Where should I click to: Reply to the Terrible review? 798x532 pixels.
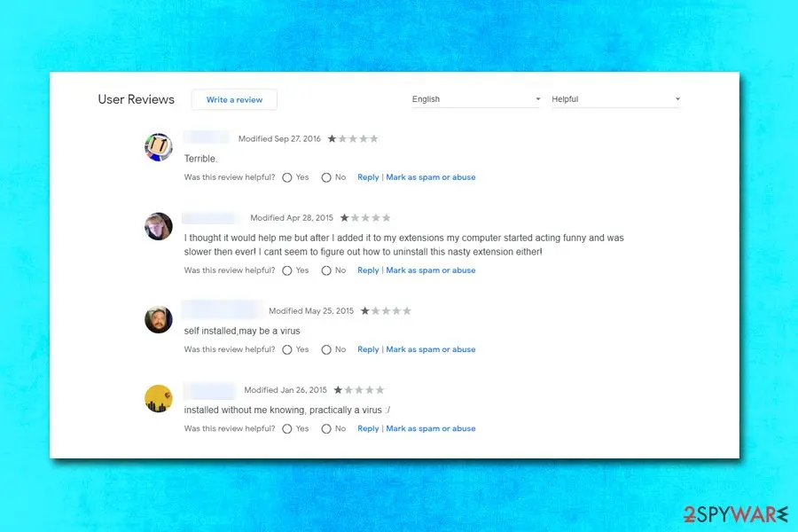pos(368,177)
